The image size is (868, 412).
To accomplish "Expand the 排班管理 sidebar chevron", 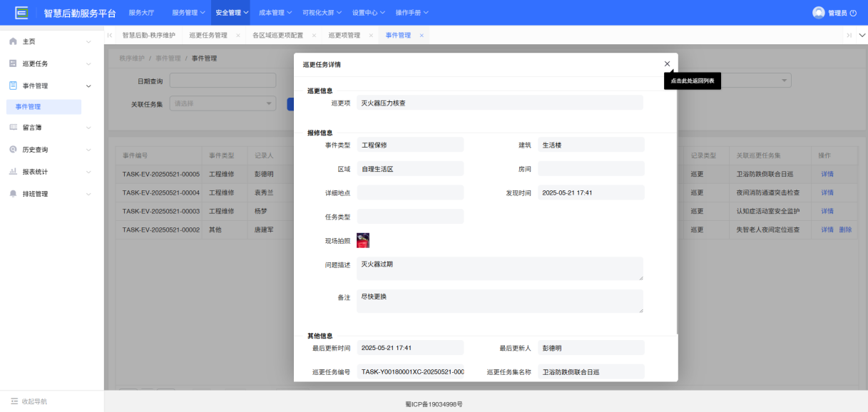I will pyautogui.click(x=88, y=194).
